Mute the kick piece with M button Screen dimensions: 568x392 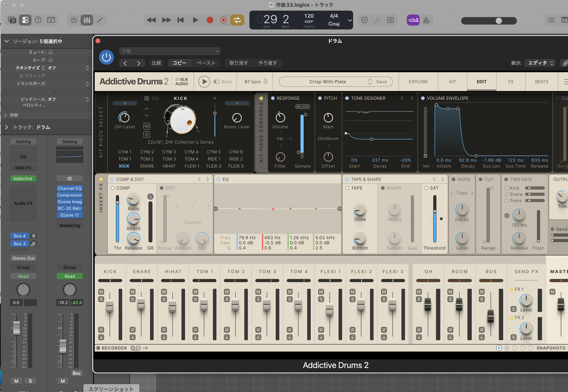(x=147, y=126)
